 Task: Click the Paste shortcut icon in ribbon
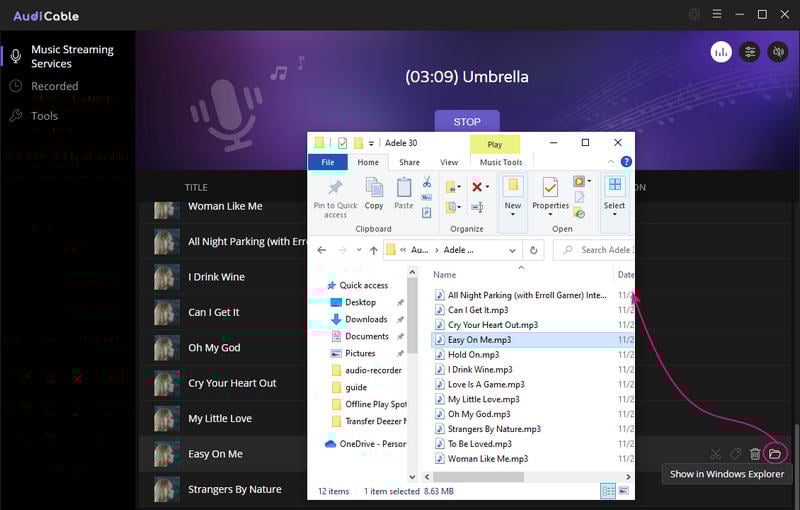tap(427, 213)
